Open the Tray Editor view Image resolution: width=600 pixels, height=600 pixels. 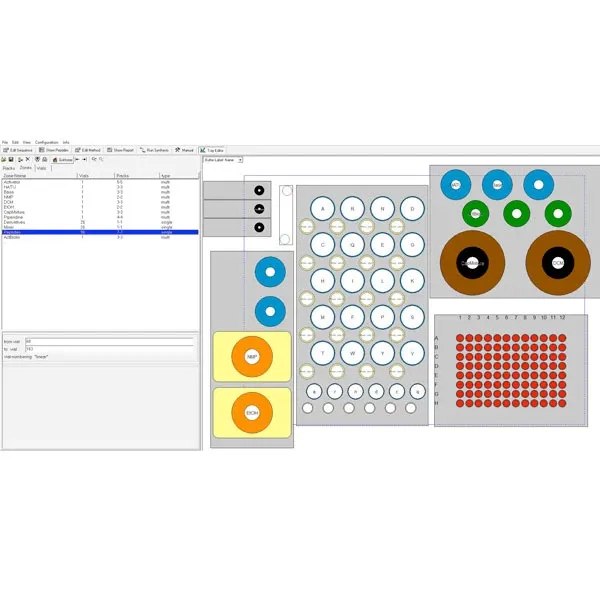(x=211, y=150)
